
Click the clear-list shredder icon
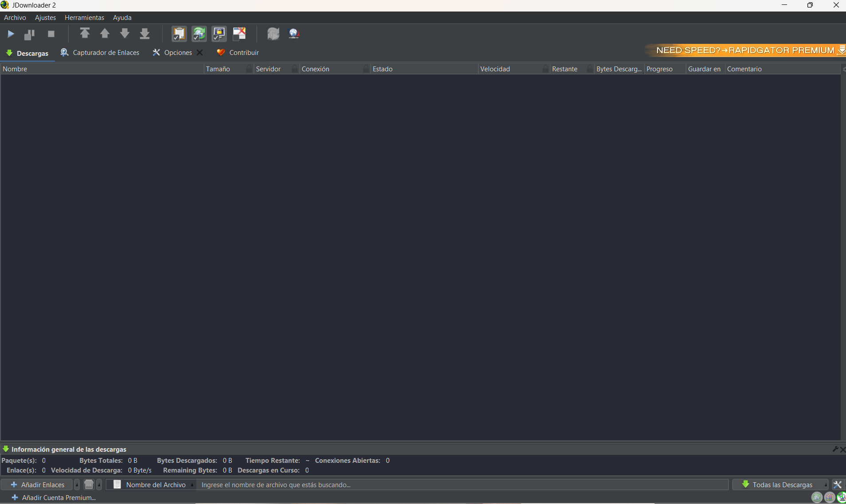click(x=89, y=485)
